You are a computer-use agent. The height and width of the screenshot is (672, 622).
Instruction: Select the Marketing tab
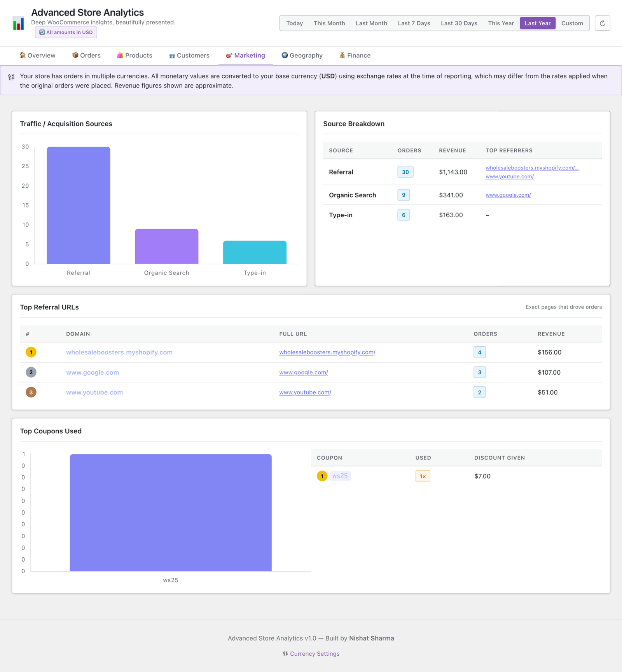click(x=246, y=56)
